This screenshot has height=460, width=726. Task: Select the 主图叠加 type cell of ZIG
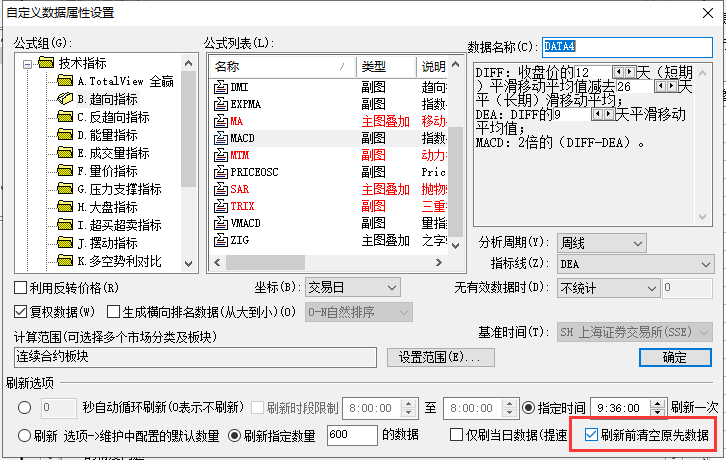pyautogui.click(x=385, y=240)
